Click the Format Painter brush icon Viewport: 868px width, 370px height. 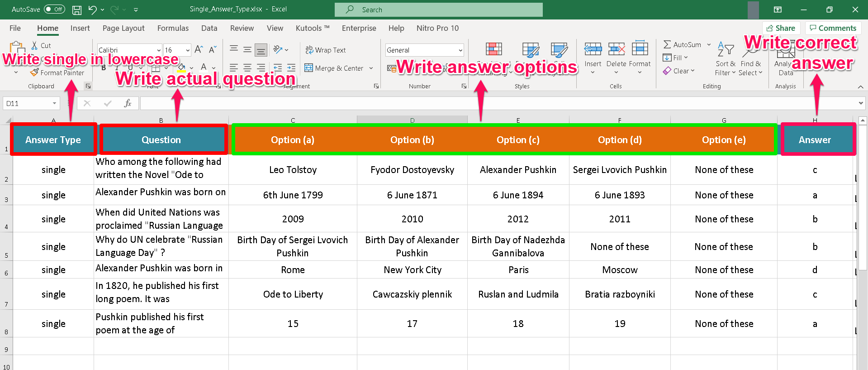[x=34, y=72]
